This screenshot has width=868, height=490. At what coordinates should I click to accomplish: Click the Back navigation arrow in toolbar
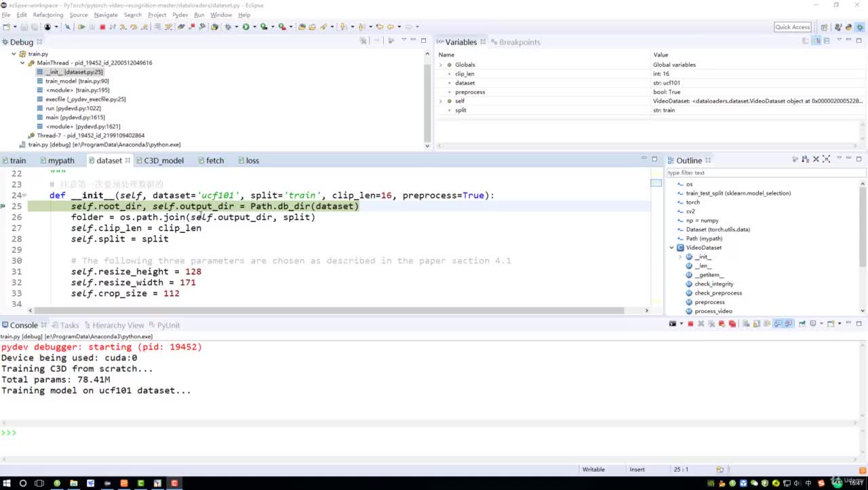(x=390, y=27)
